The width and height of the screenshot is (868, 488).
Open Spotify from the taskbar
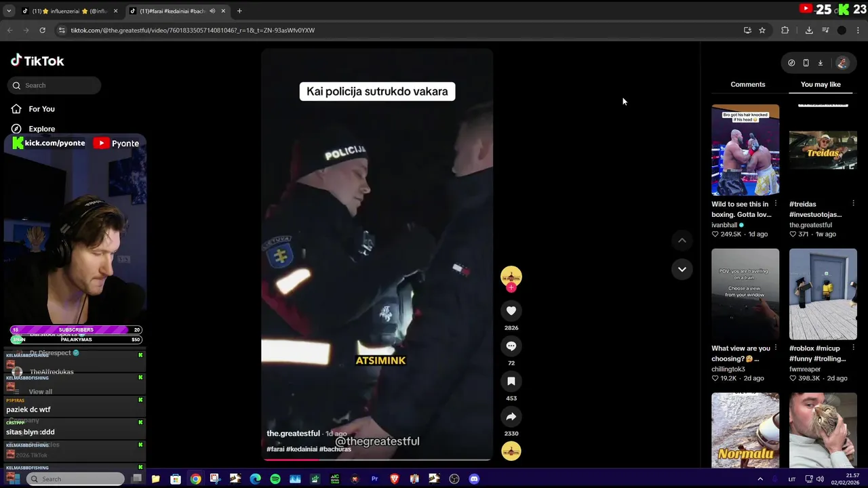click(275, 479)
